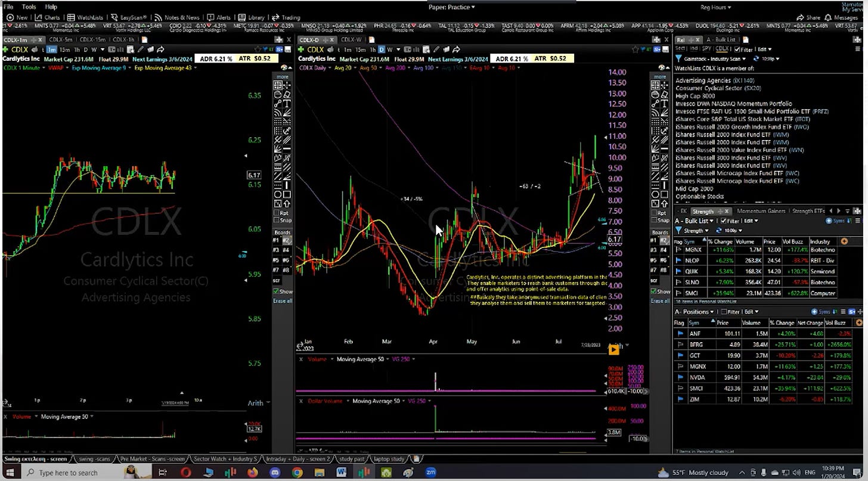
Task: Click the pencil draw icon on daily chart toolbar
Action: coord(436,49)
